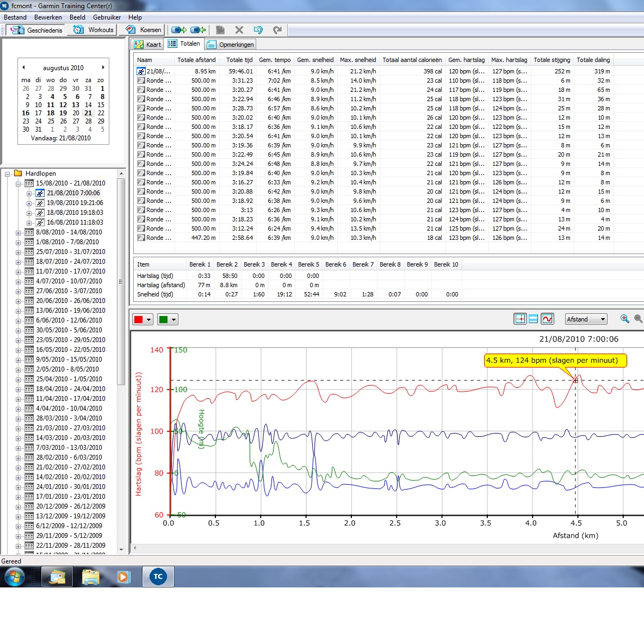Click the red color swatch

138,319
